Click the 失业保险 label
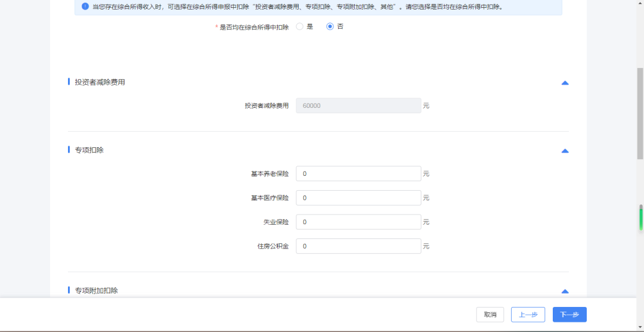 [276, 222]
